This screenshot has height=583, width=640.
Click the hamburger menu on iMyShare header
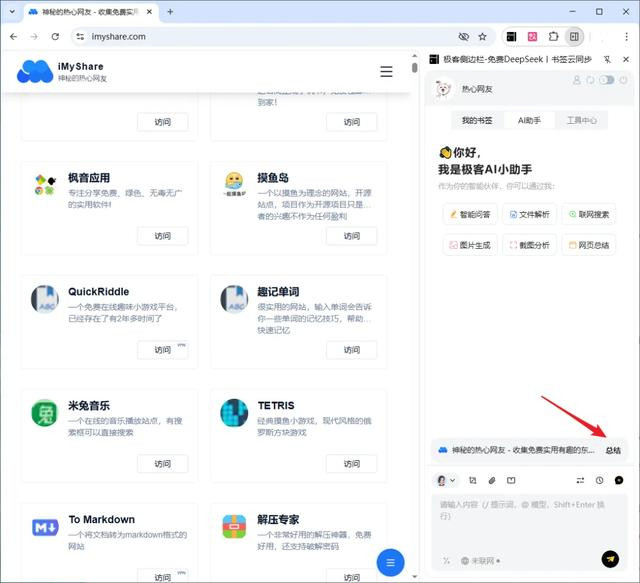(x=386, y=71)
